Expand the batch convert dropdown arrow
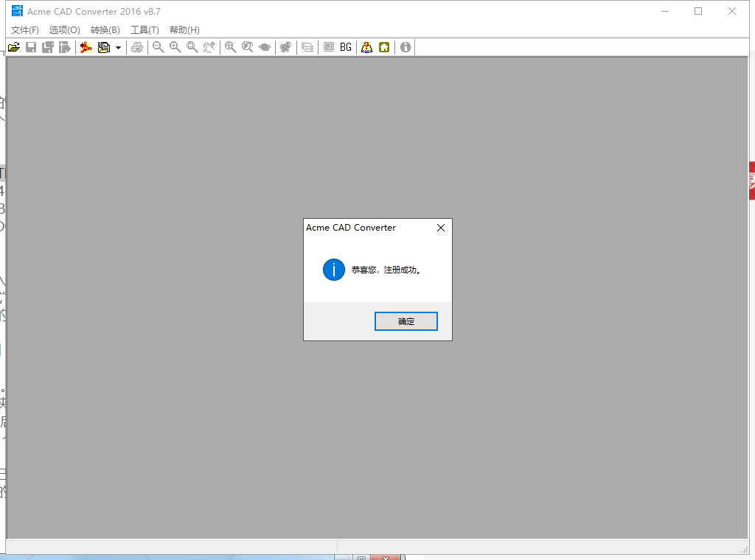Image resolution: width=755 pixels, height=560 pixels. coord(118,48)
